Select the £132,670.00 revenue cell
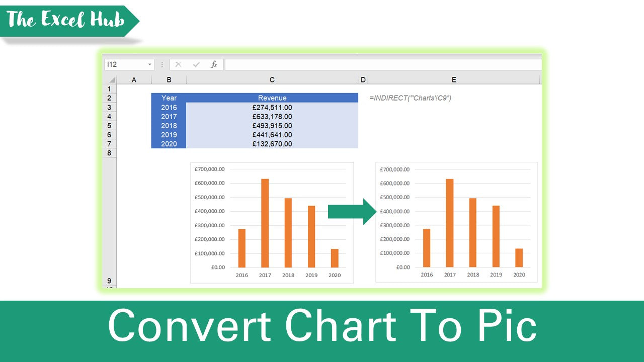The width and height of the screenshot is (644, 362). [272, 144]
